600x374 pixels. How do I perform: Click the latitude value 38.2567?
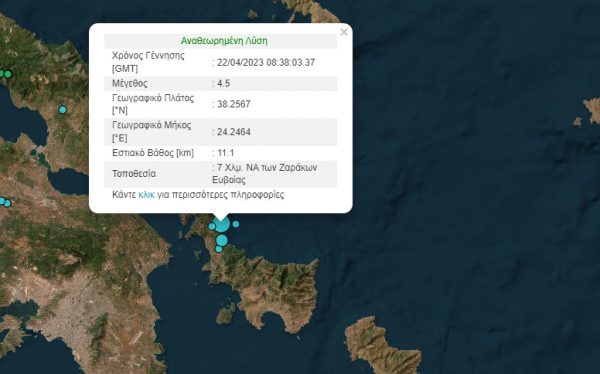coord(233,104)
